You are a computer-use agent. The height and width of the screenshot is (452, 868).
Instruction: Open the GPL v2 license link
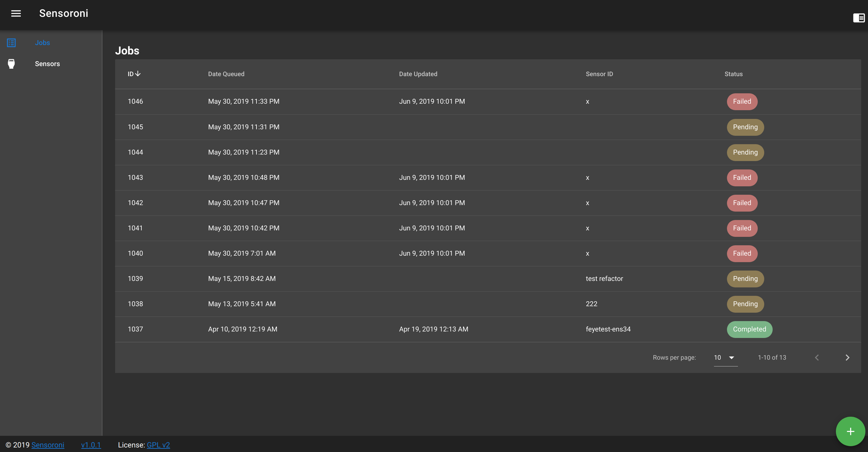(x=158, y=445)
